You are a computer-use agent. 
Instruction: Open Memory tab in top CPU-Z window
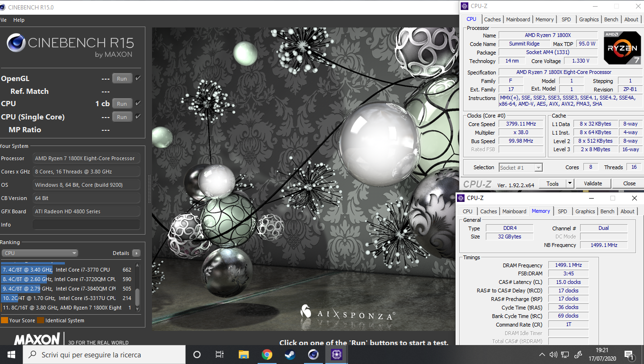coord(545,19)
